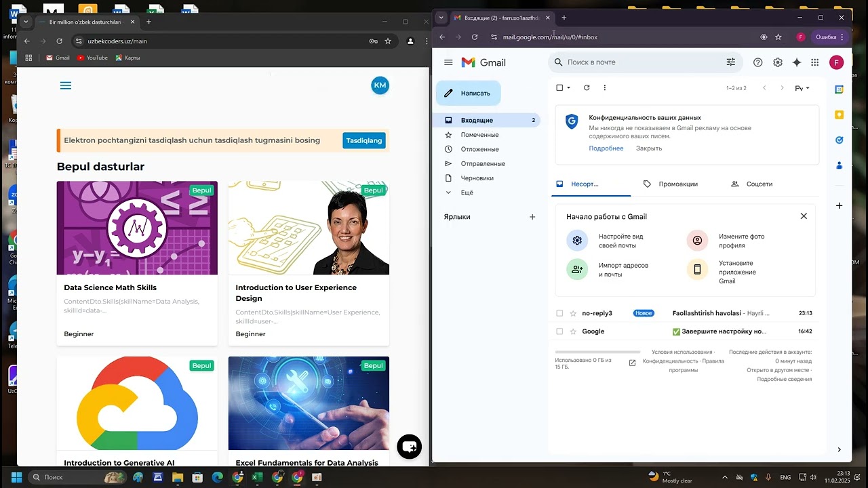Show hidden icons chevron in system tray
This screenshot has width=868, height=488.
tap(724, 477)
